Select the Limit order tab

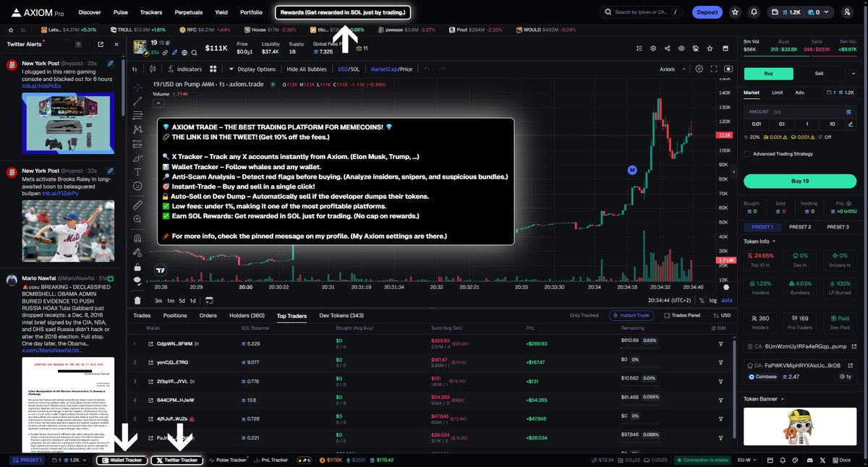tap(777, 93)
